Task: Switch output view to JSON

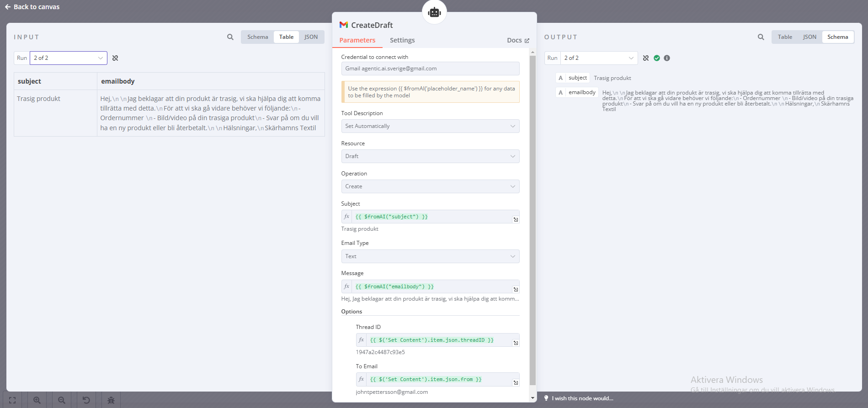Action: [x=809, y=37]
